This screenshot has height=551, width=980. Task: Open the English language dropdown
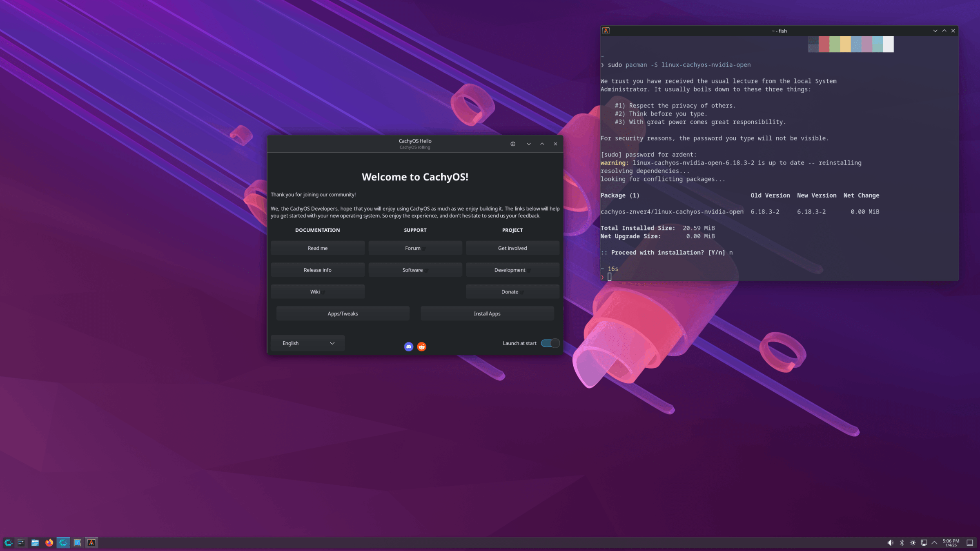pyautogui.click(x=307, y=343)
